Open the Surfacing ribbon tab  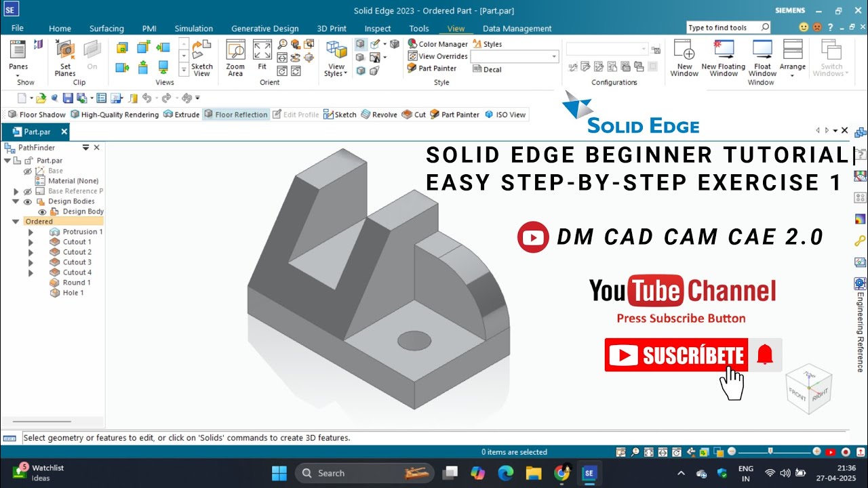[x=106, y=28]
